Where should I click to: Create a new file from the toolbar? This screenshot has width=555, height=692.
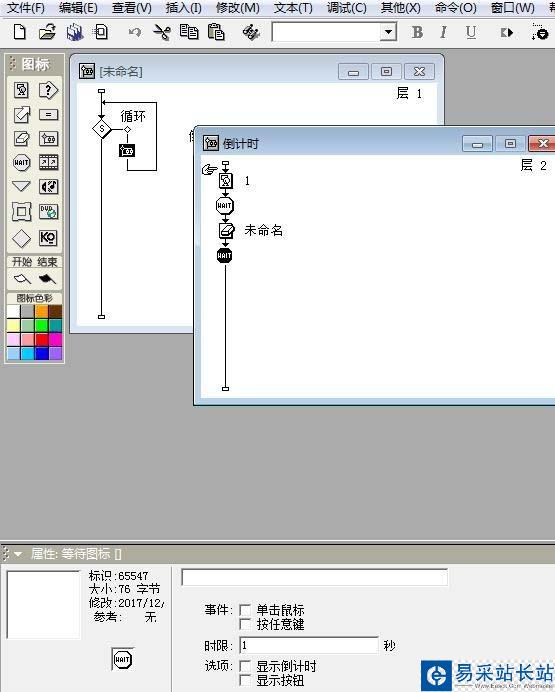point(20,32)
